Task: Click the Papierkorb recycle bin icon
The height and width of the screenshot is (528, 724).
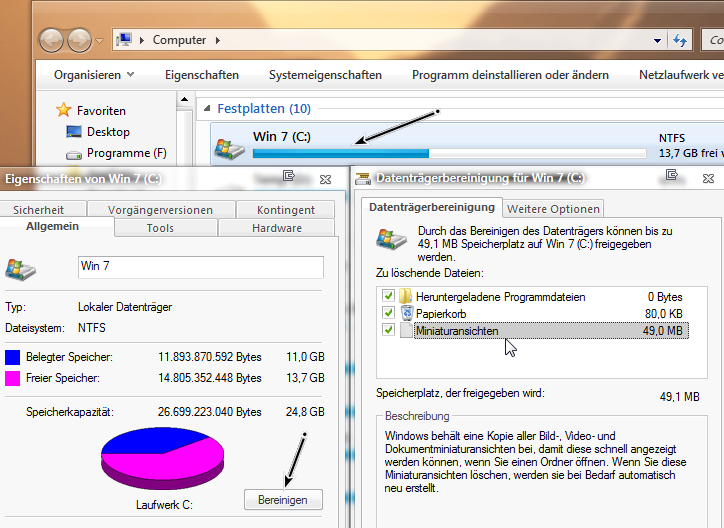Action: (x=407, y=313)
